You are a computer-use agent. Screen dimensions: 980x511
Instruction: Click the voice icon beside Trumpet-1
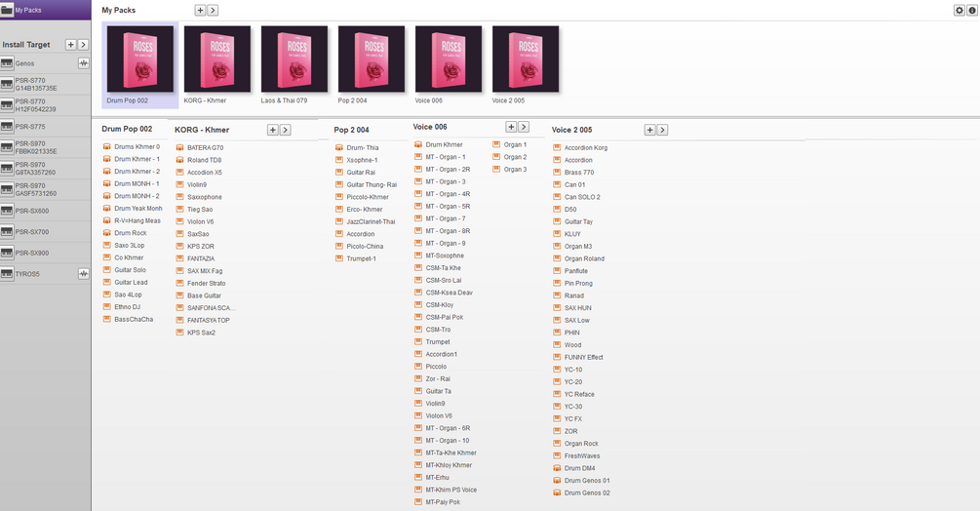point(339,258)
